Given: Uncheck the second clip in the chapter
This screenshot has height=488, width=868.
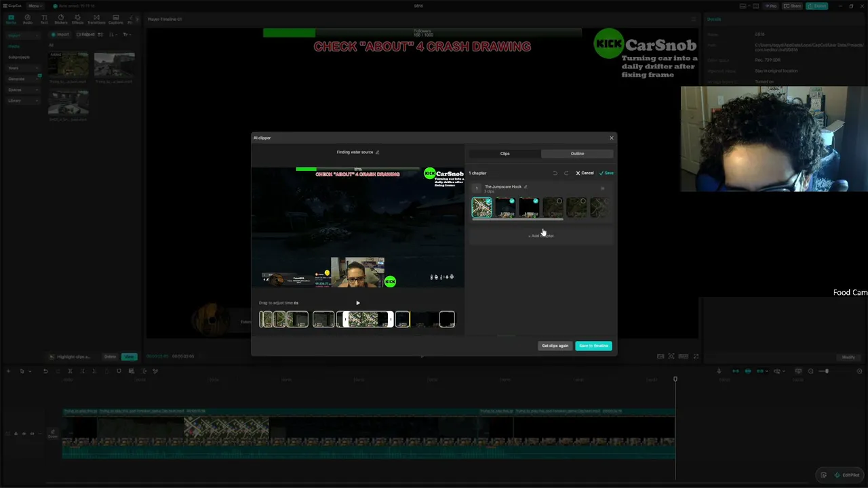Looking at the screenshot, I should [x=512, y=201].
